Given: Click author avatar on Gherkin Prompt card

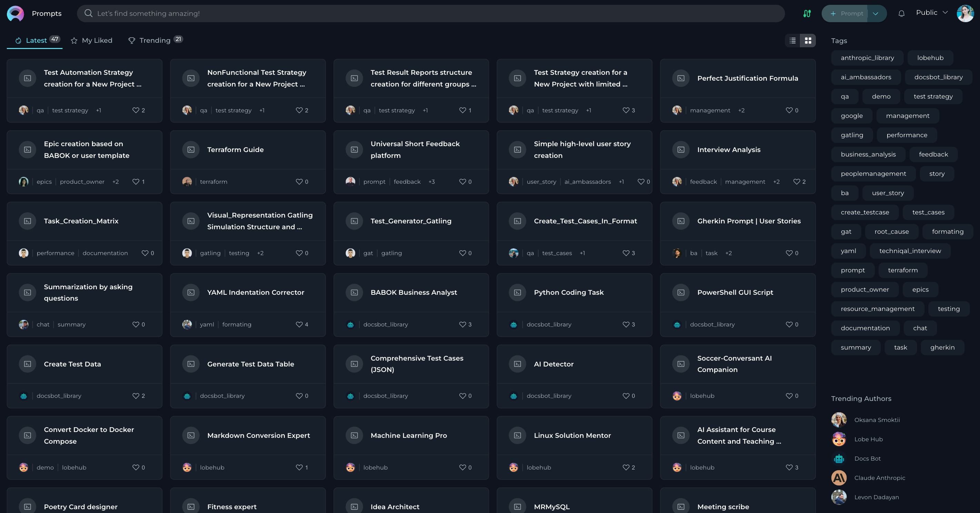Looking at the screenshot, I should tap(677, 253).
